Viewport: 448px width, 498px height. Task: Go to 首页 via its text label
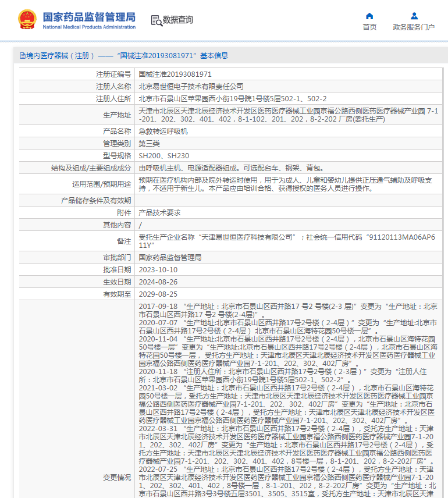tap(369, 27)
